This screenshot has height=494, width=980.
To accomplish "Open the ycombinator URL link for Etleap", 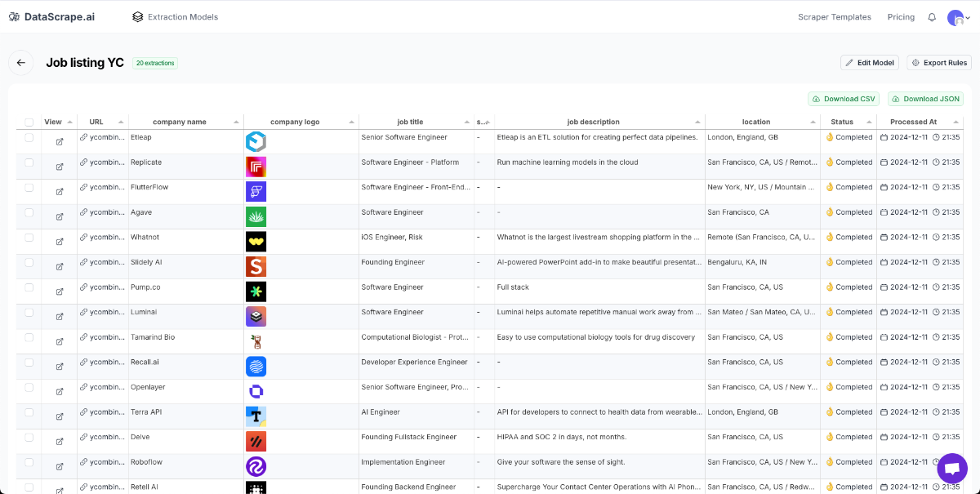I will pyautogui.click(x=102, y=137).
